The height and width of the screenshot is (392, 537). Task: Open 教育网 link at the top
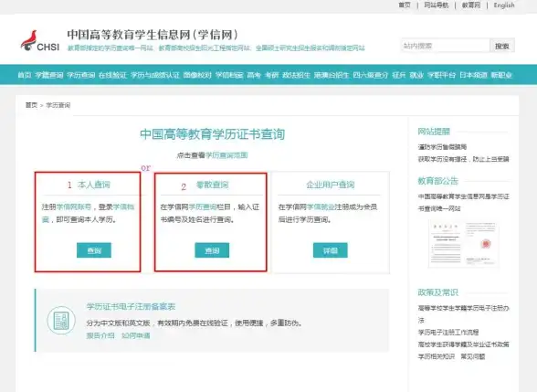(x=471, y=5)
